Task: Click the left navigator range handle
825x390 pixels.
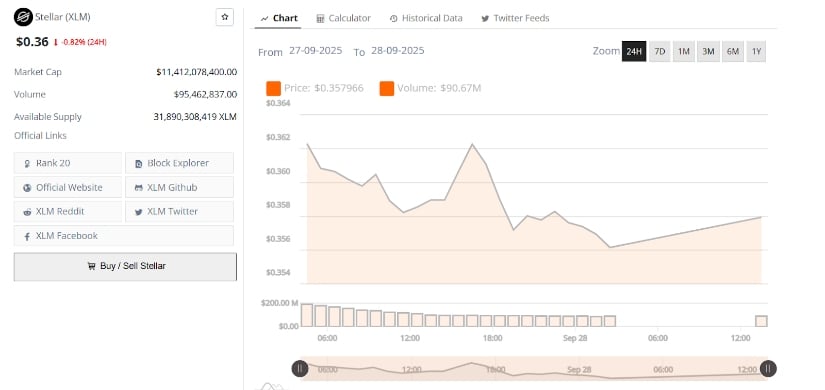Action: point(300,369)
